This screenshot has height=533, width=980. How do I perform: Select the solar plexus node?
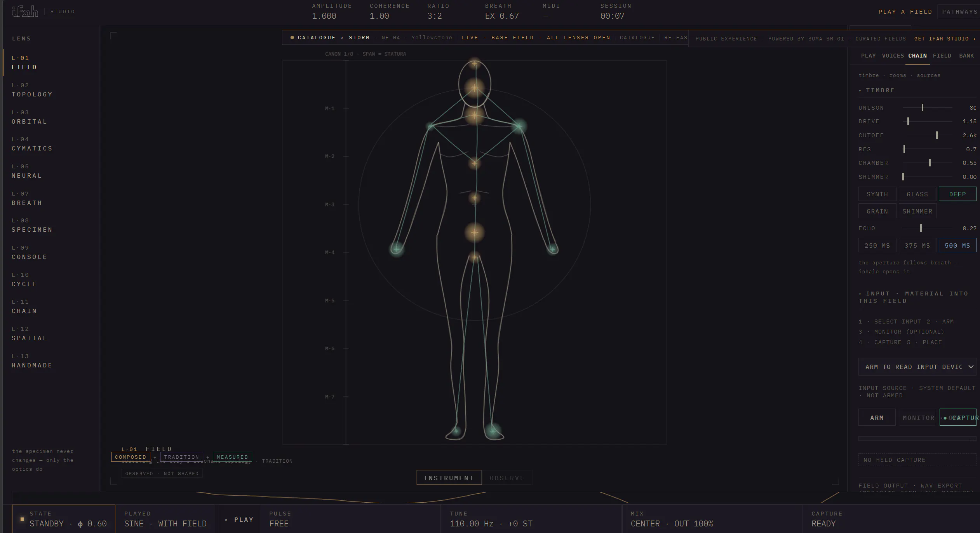475,198
